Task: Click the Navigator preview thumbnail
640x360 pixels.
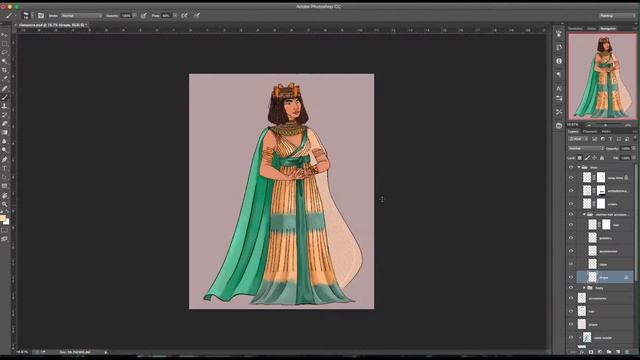Action: (x=602, y=77)
